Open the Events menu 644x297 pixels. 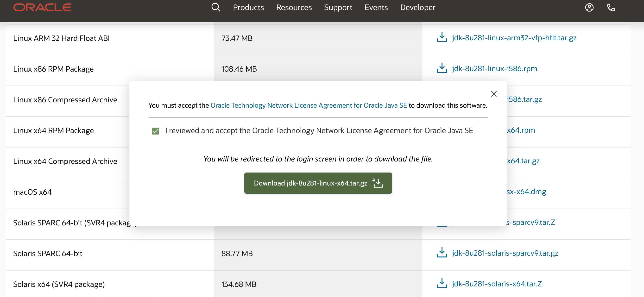(x=376, y=7)
